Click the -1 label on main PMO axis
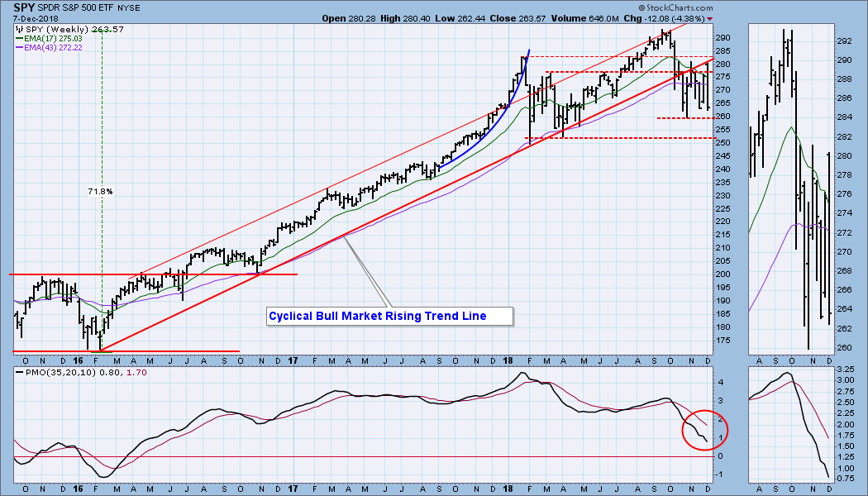868x496 pixels. pyautogui.click(x=721, y=475)
